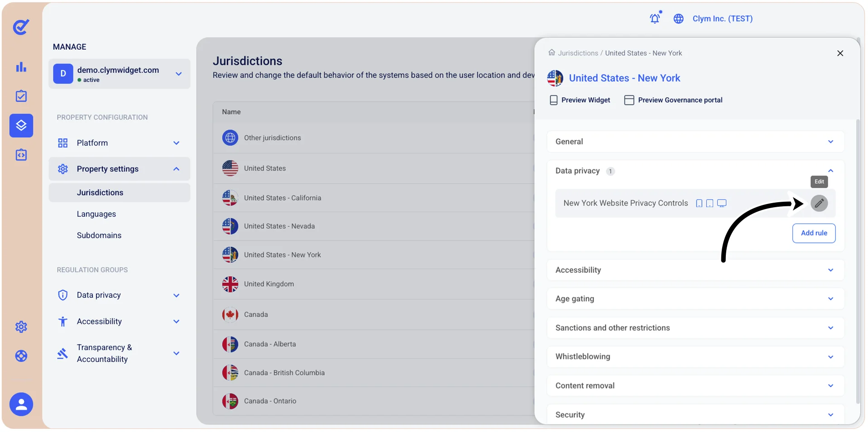Click the globe language icon
Image resolution: width=868 pixels, height=432 pixels.
pyautogui.click(x=678, y=19)
